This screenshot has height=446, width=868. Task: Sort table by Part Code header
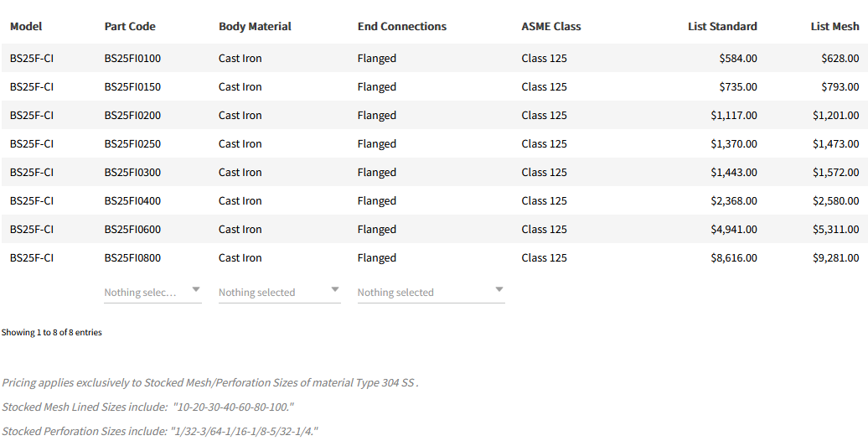pos(130,27)
